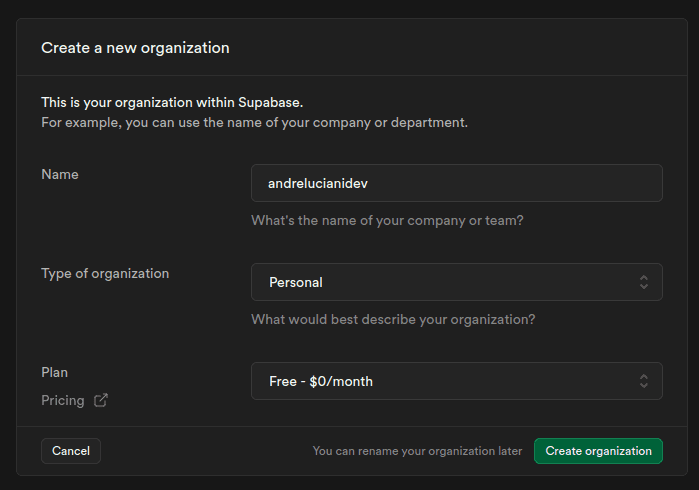The image size is (699, 490).
Task: Click the 'Create a new organization' heading
Action: pyautogui.click(x=135, y=48)
